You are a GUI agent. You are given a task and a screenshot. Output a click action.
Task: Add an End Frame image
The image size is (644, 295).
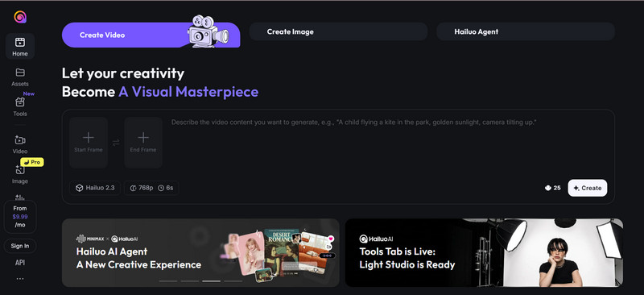pos(143,143)
